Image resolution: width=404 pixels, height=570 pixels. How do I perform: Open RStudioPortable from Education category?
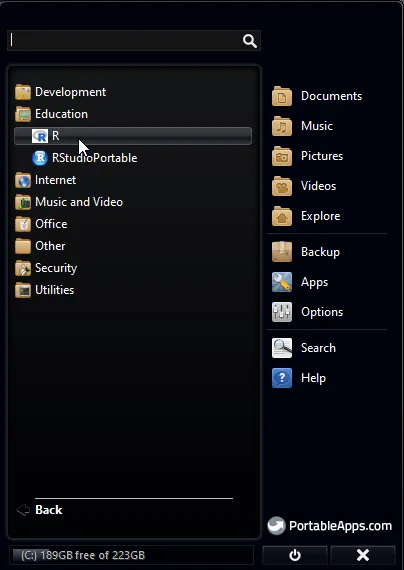pyautogui.click(x=85, y=158)
